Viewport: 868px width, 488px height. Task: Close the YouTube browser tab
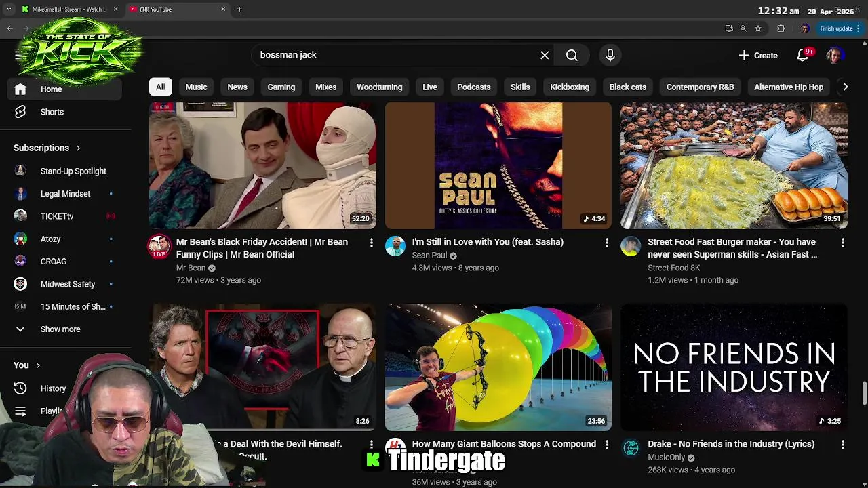223,9
